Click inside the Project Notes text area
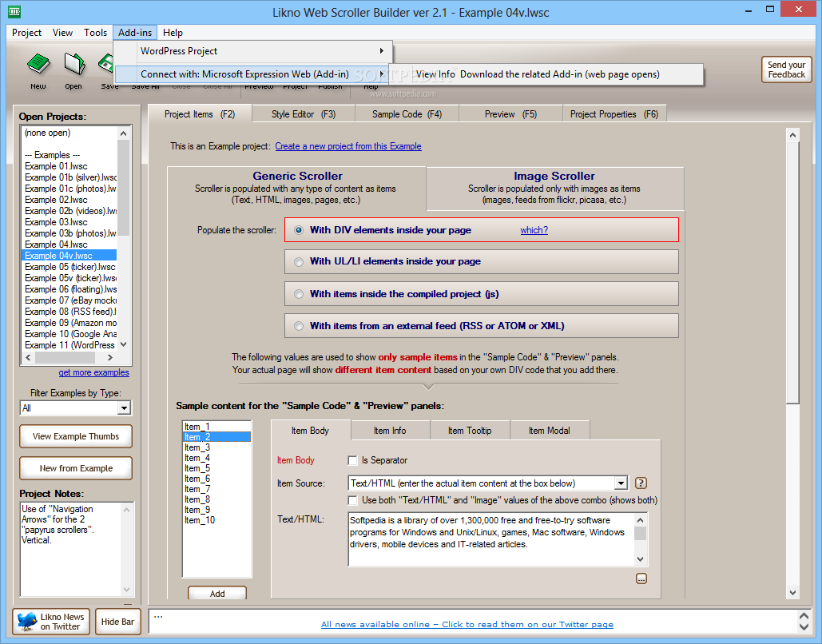The width and height of the screenshot is (822, 644). point(71,549)
